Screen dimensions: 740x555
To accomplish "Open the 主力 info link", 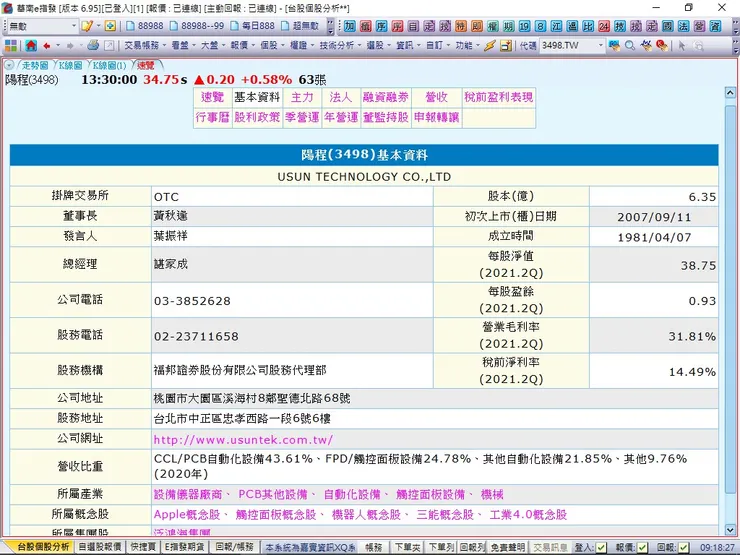I will (302, 97).
